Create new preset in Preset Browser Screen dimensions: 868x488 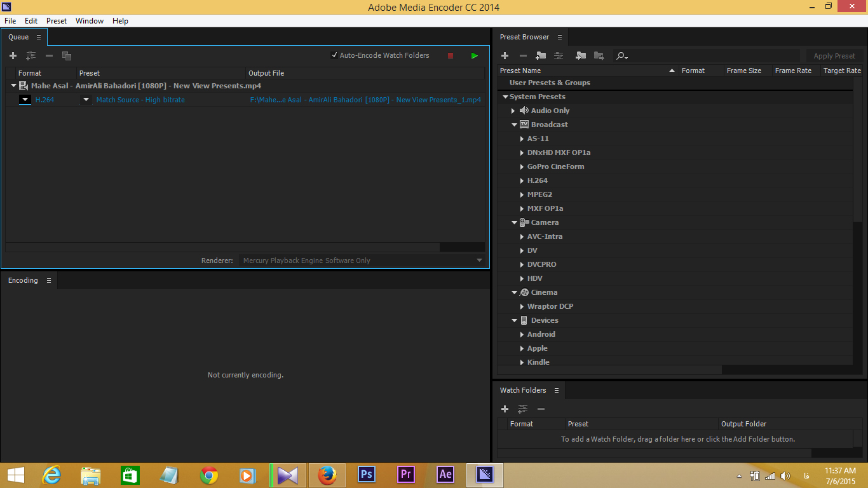[505, 56]
